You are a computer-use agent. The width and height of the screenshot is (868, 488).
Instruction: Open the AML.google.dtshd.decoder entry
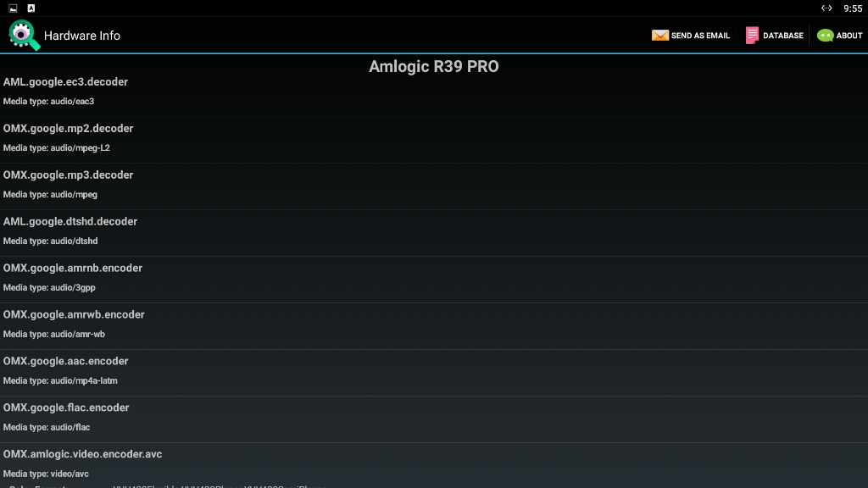(x=434, y=232)
